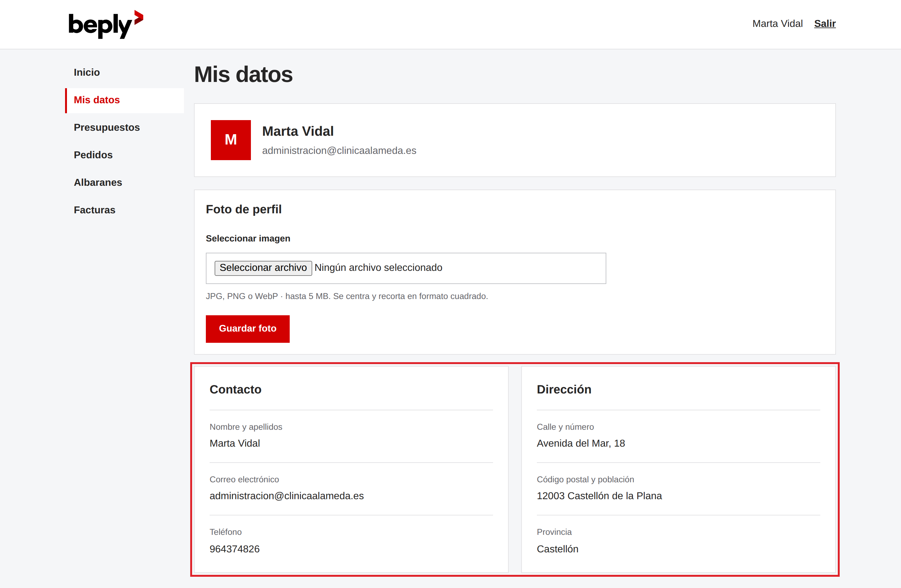Click 'Ningún archivo seleccionado' text
This screenshot has height=588, width=901.
[378, 268]
